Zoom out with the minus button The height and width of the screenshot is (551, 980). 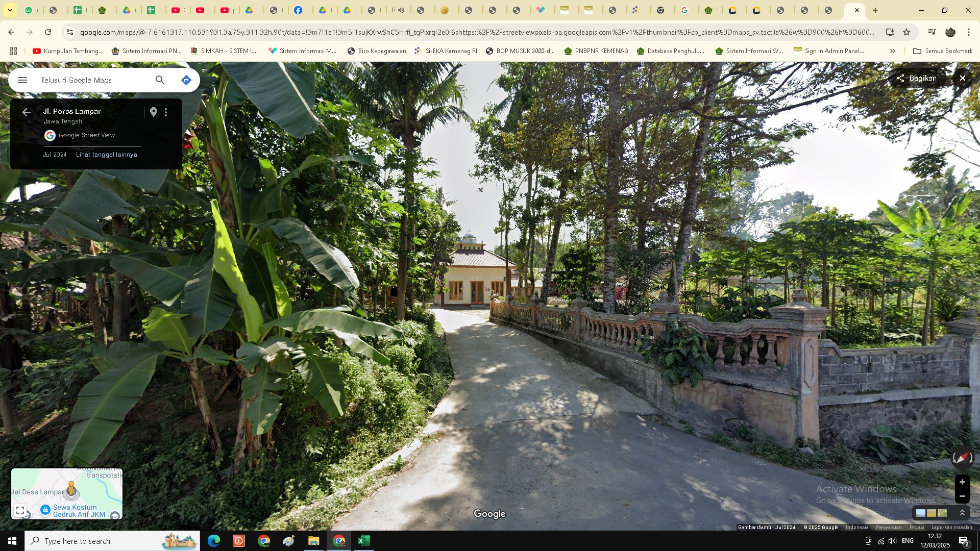point(962,496)
